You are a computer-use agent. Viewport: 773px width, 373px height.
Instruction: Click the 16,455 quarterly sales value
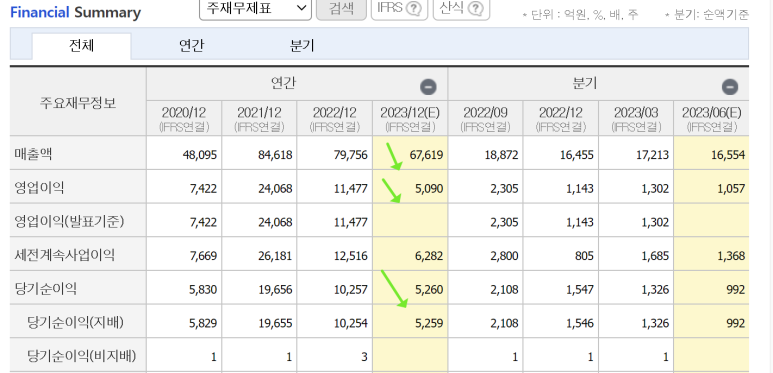point(577,155)
